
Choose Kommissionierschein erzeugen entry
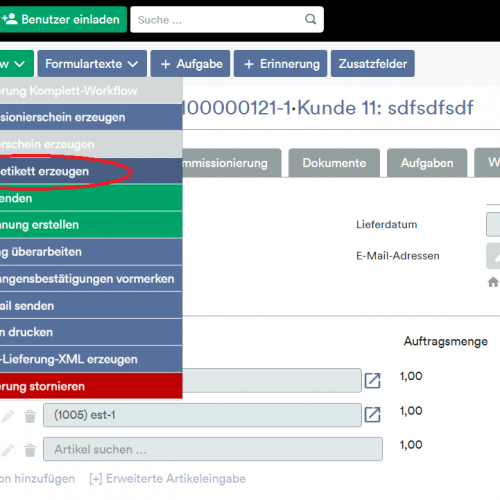[x=91, y=117]
